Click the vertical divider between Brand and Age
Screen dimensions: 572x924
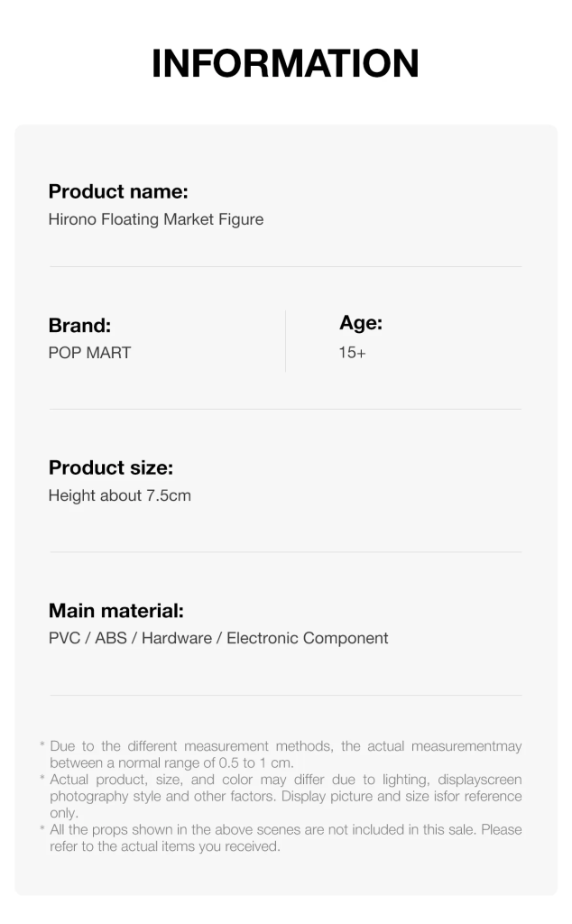(285, 340)
